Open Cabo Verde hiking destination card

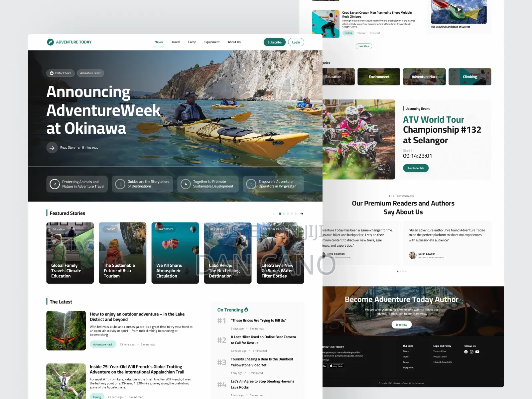[x=228, y=253]
